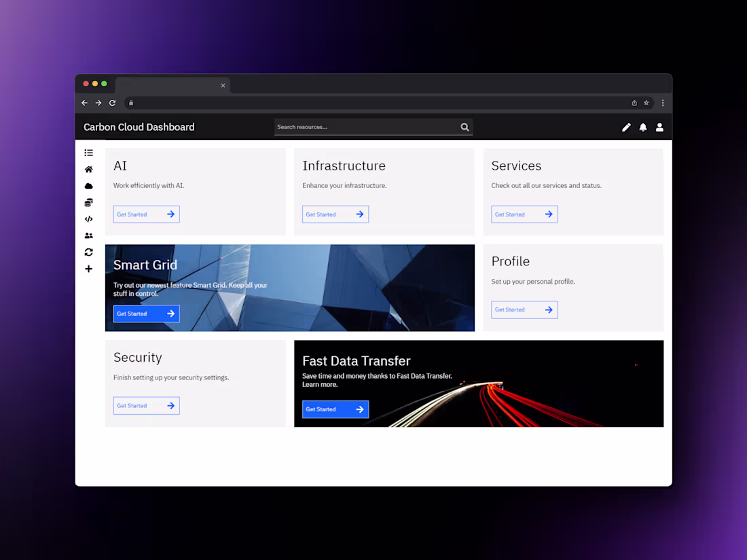747x560 pixels.
Task: Open the home page from the sidebar
Action: (x=88, y=169)
